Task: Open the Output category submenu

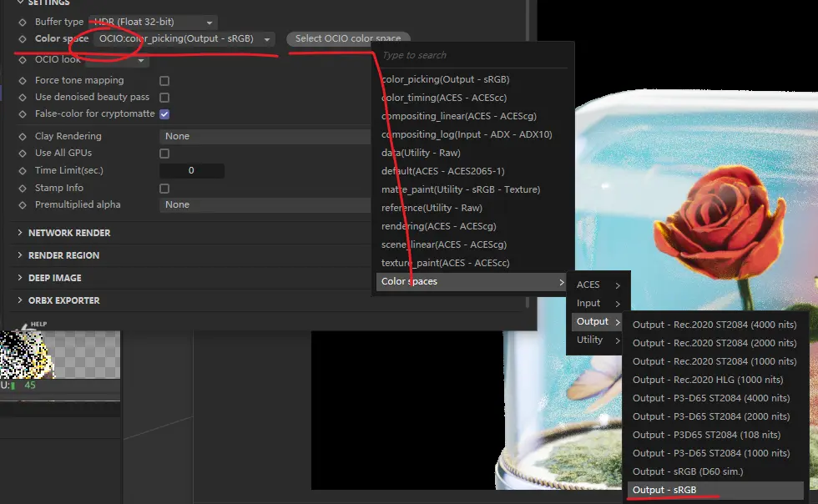Action: (x=598, y=321)
